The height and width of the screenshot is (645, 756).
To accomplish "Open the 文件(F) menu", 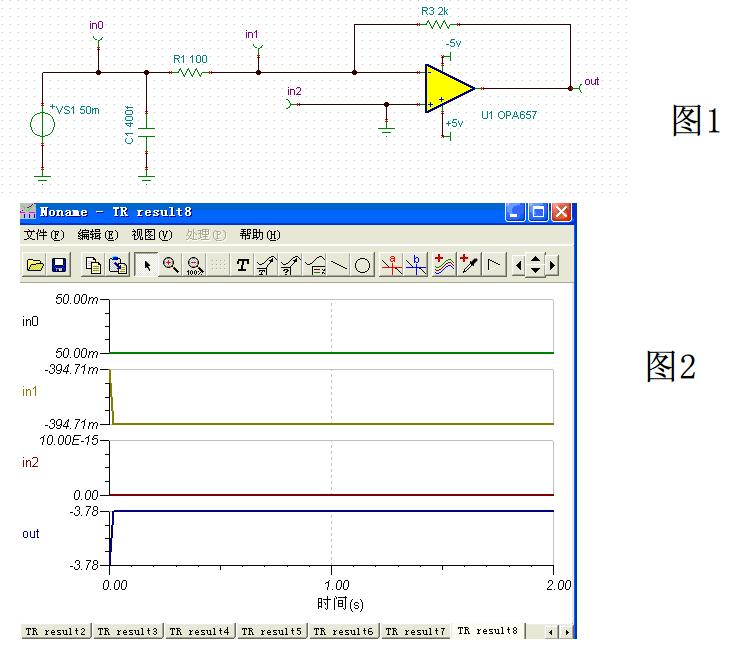I will tap(43, 235).
